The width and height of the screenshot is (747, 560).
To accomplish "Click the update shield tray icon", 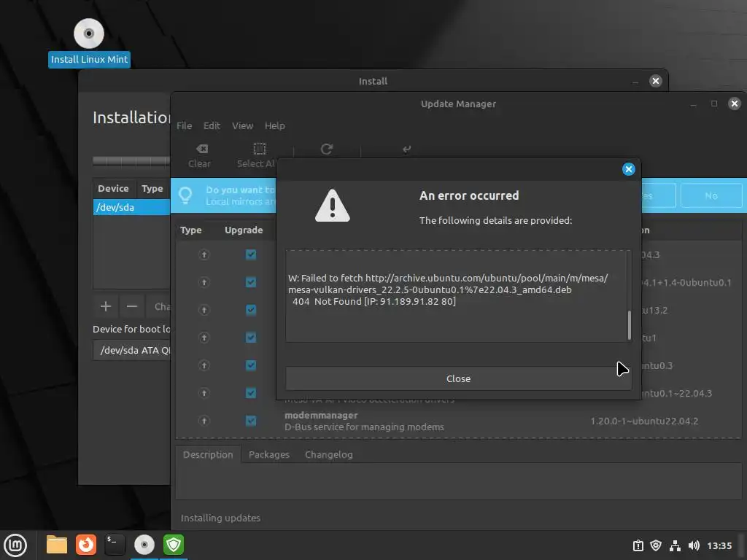I will click(x=656, y=545).
